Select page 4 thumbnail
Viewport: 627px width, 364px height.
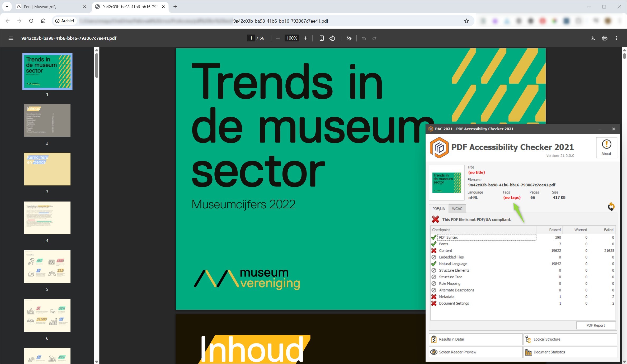pyautogui.click(x=47, y=218)
